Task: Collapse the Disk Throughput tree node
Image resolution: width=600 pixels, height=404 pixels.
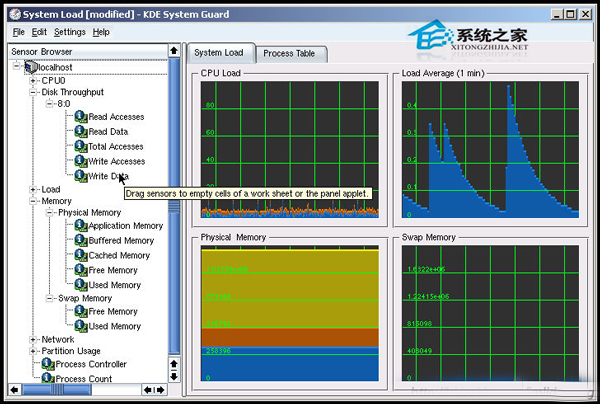Action: click(33, 92)
